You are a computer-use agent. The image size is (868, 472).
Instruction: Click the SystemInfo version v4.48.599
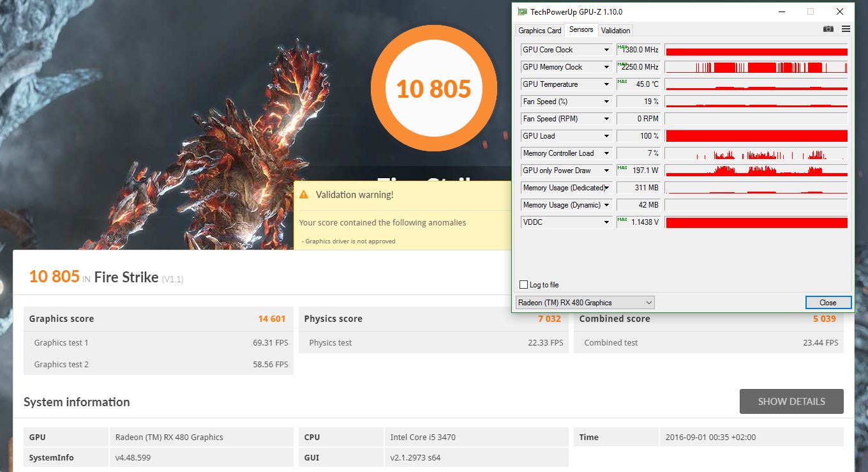(133, 458)
